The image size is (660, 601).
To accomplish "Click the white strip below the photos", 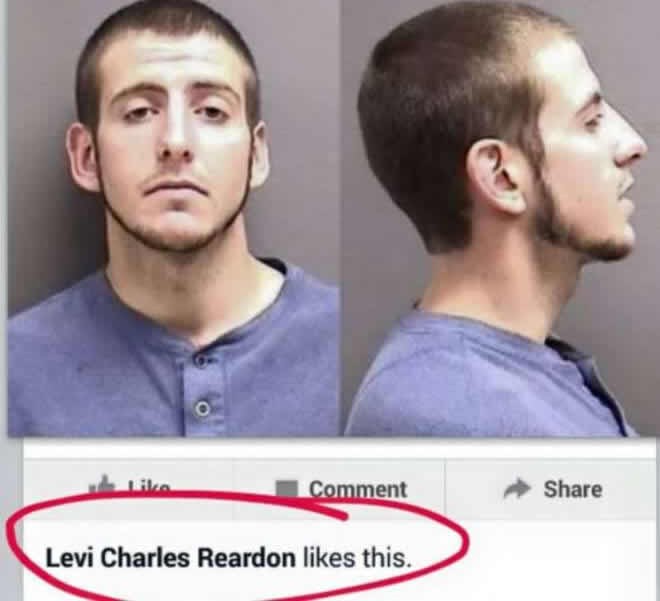I will click(339, 448).
